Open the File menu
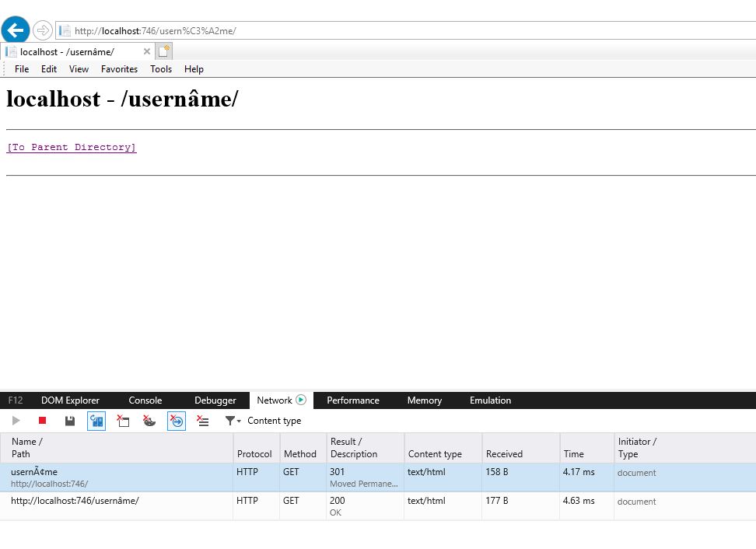This screenshot has height=549, width=756. (22, 69)
